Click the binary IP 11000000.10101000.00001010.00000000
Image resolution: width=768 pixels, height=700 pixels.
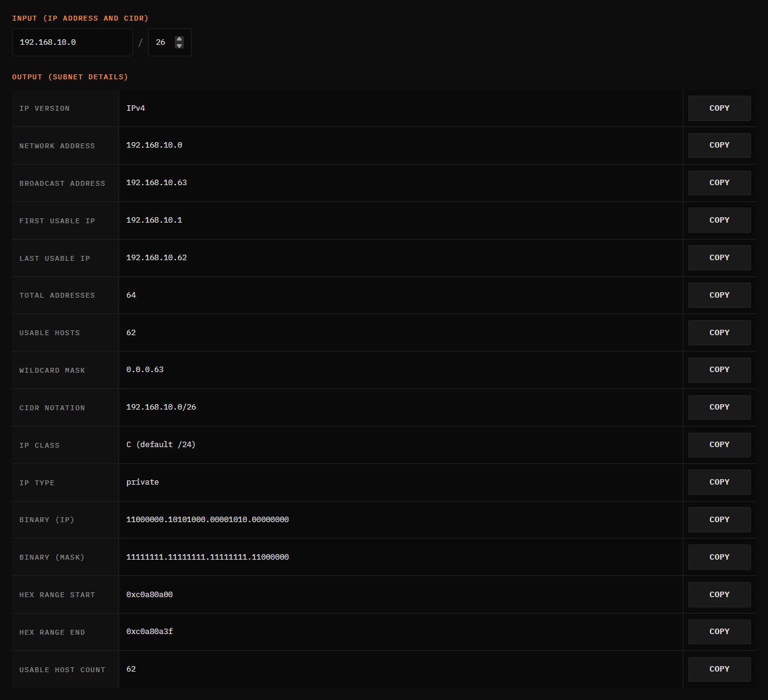207,520
